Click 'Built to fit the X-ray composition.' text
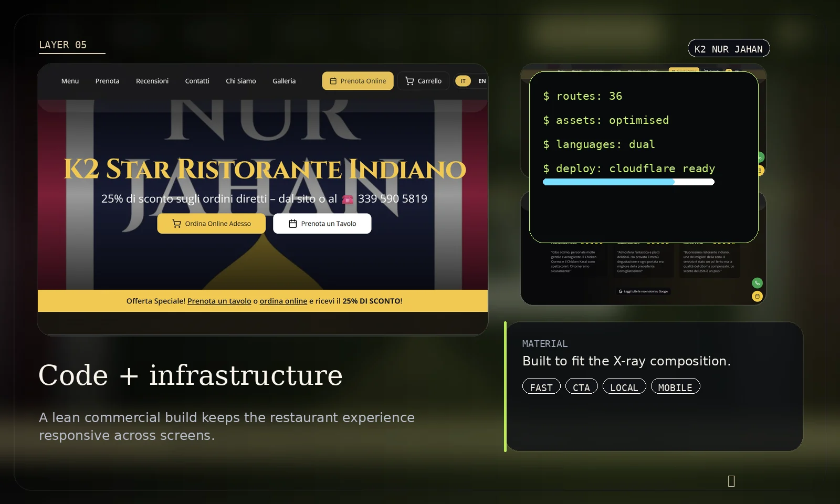840x504 pixels. (626, 361)
